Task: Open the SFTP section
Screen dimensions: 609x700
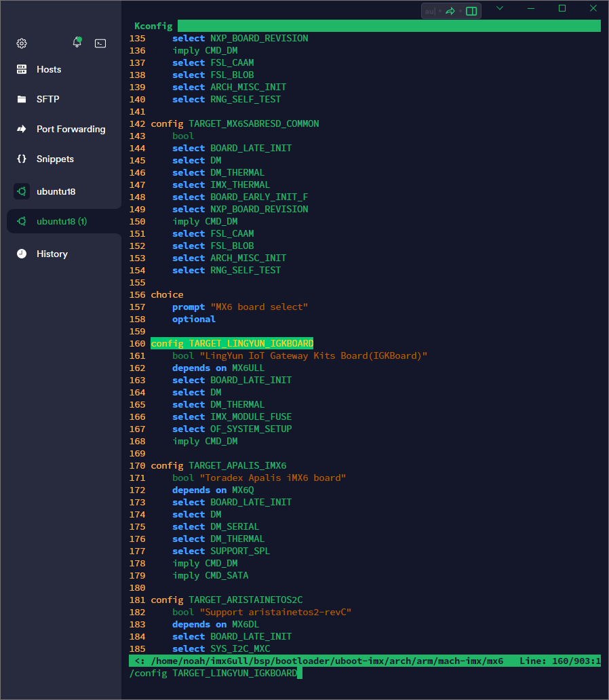Action: [x=47, y=99]
